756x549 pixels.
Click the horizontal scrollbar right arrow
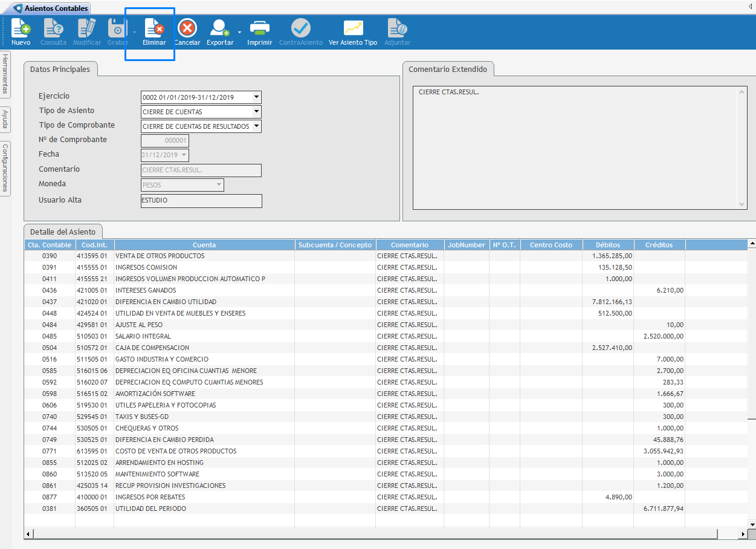(x=743, y=534)
